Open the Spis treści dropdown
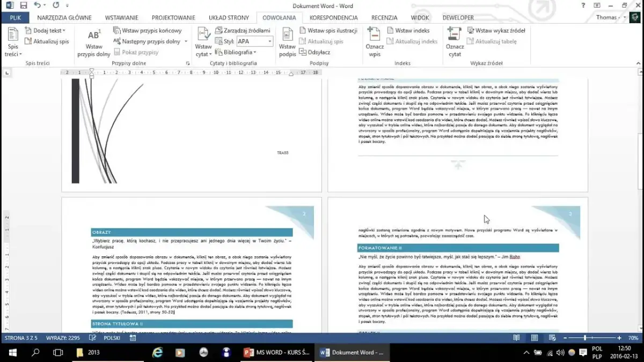 point(13,43)
